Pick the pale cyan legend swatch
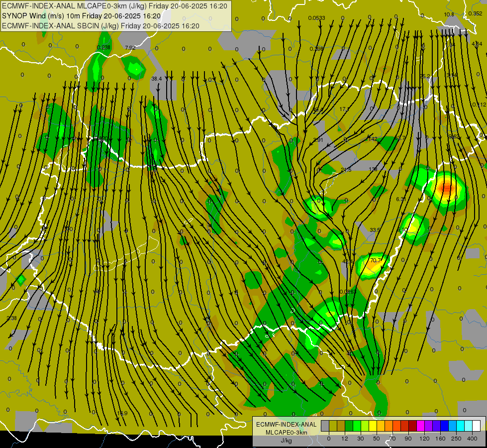This screenshot has width=487, height=448. tap(469, 426)
